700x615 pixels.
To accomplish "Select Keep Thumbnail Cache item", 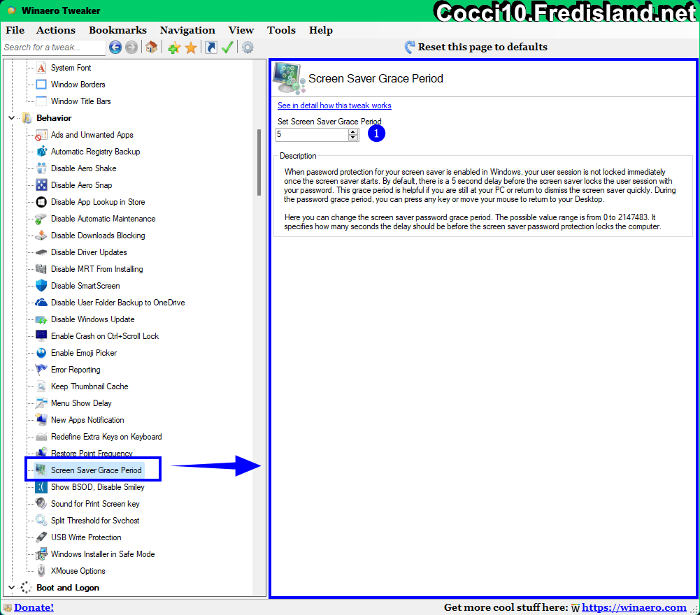I will (x=90, y=386).
